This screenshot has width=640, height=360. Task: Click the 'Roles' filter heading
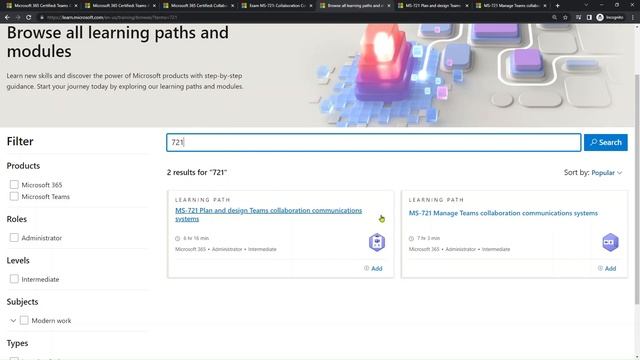[17, 219]
